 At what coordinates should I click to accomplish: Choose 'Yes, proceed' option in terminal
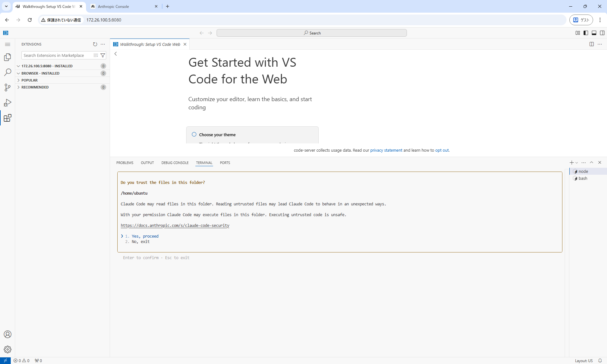pos(145,236)
